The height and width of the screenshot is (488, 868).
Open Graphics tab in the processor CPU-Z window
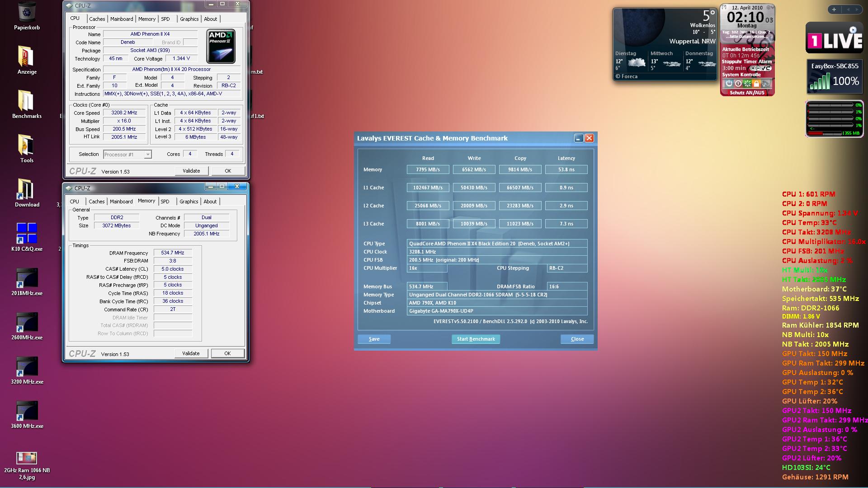coord(189,19)
